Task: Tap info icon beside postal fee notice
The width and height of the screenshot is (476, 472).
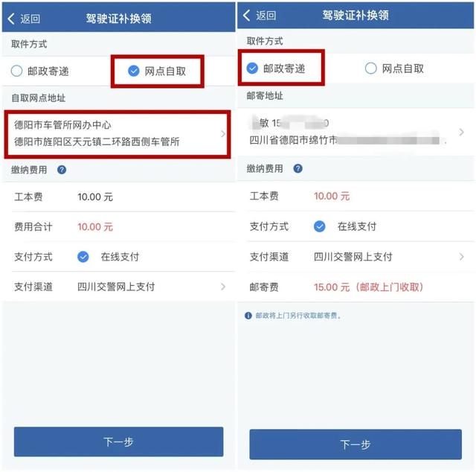Action: [248, 316]
